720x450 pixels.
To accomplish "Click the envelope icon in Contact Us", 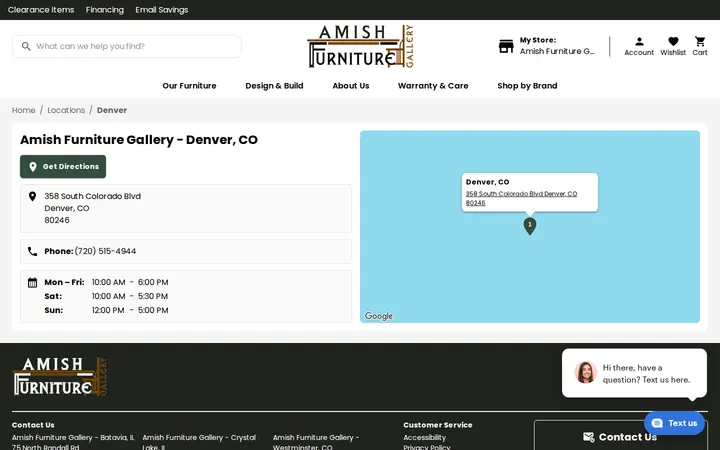I will click(588, 437).
